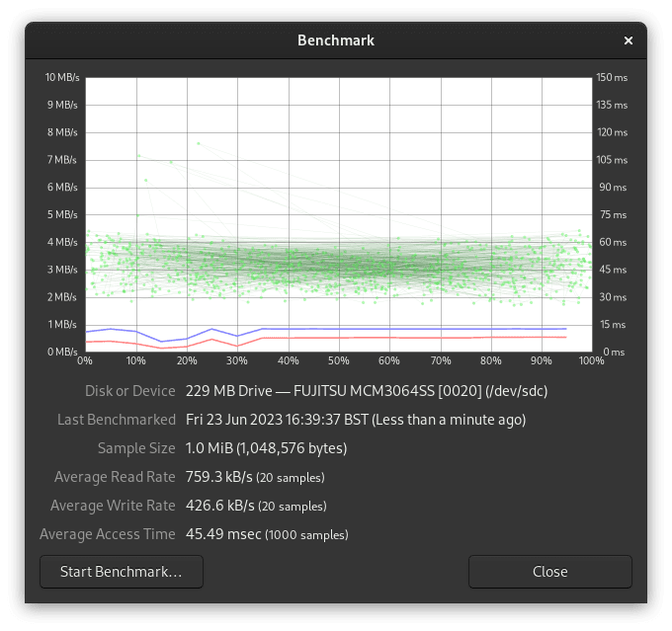Click the red write rate line in graph
Image resolution: width=672 pixels, height=631 pixels.
[x=415, y=338]
